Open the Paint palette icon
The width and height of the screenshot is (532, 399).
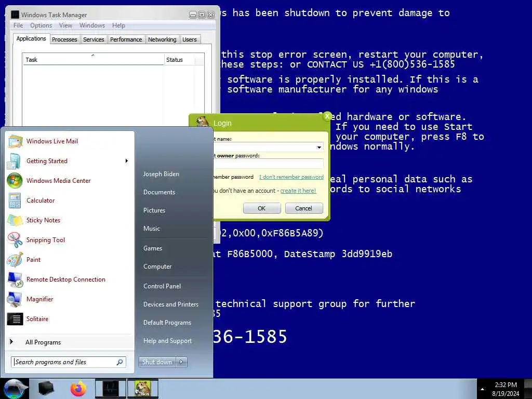(15, 260)
